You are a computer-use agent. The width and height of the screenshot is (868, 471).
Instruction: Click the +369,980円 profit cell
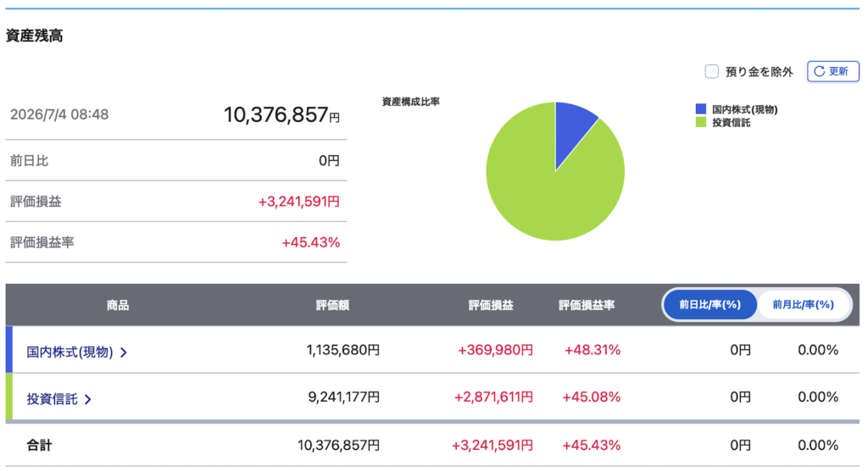tap(495, 350)
